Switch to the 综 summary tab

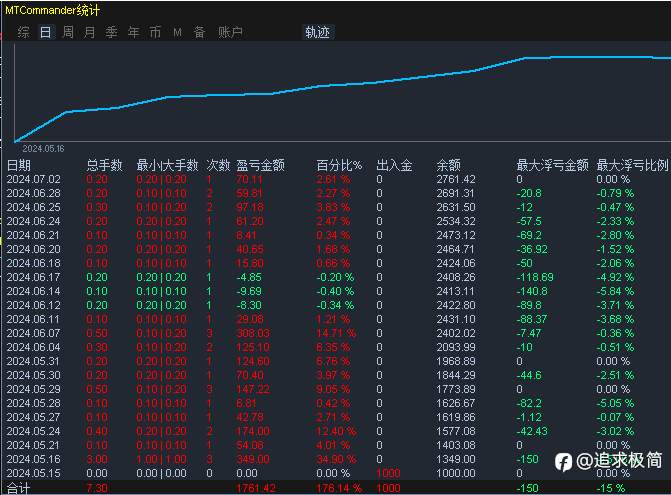point(24,32)
